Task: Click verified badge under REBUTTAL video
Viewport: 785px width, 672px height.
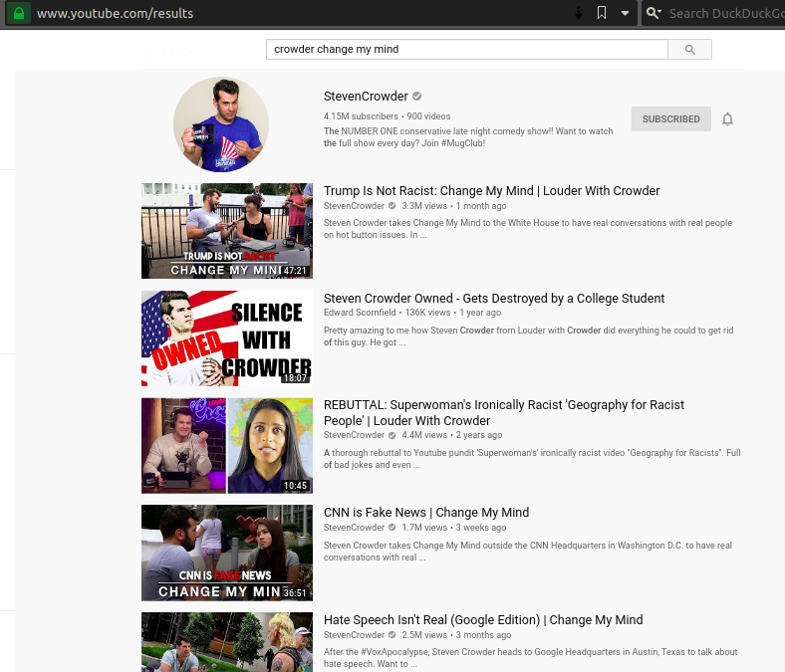Action: point(392,435)
